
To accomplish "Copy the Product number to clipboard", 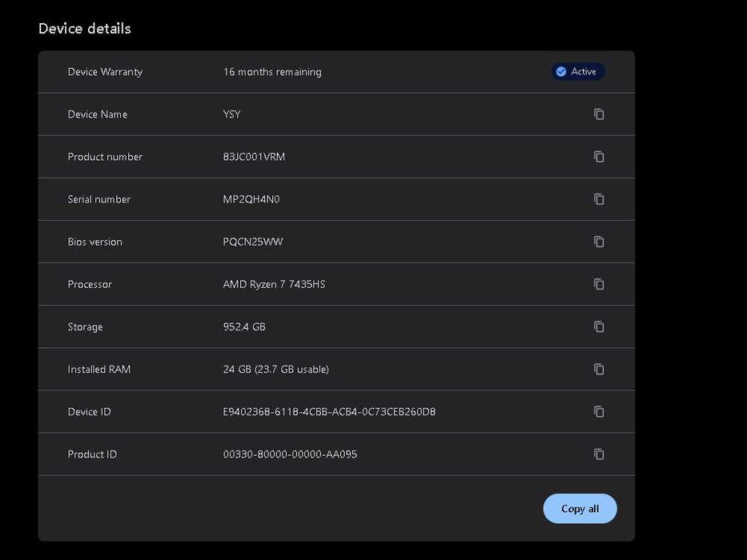I will (x=599, y=157).
